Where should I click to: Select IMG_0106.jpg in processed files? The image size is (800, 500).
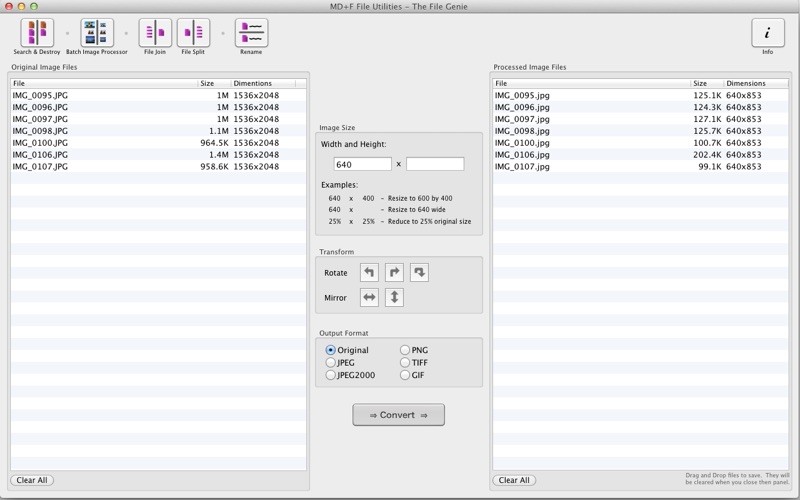pos(640,155)
